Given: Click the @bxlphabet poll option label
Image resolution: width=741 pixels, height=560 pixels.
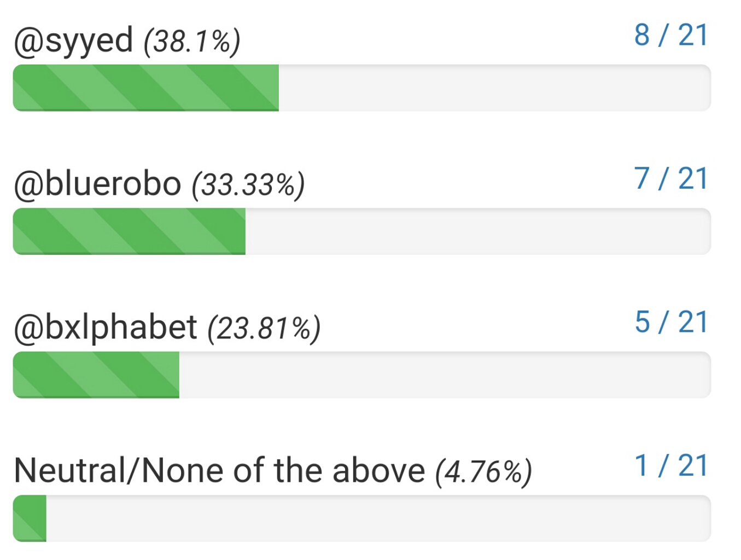Looking at the screenshot, I should click(x=105, y=328).
